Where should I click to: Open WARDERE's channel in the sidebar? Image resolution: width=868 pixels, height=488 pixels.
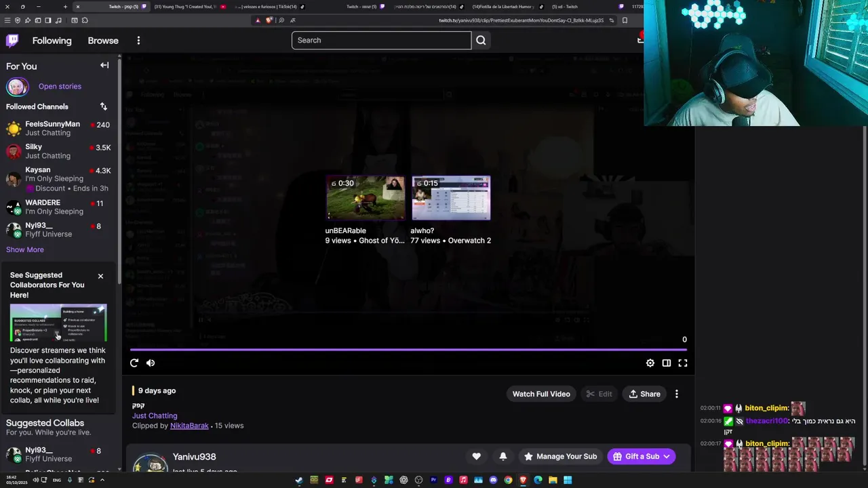click(x=61, y=207)
